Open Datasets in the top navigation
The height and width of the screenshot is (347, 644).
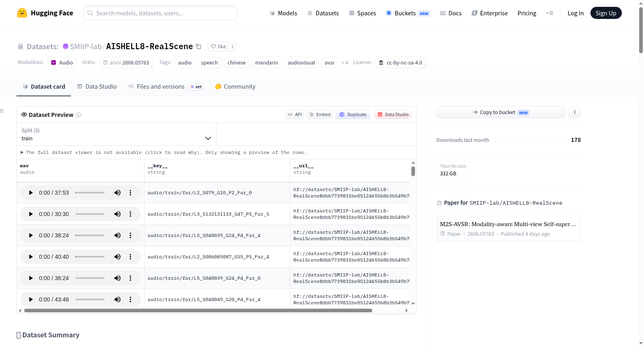(323, 13)
